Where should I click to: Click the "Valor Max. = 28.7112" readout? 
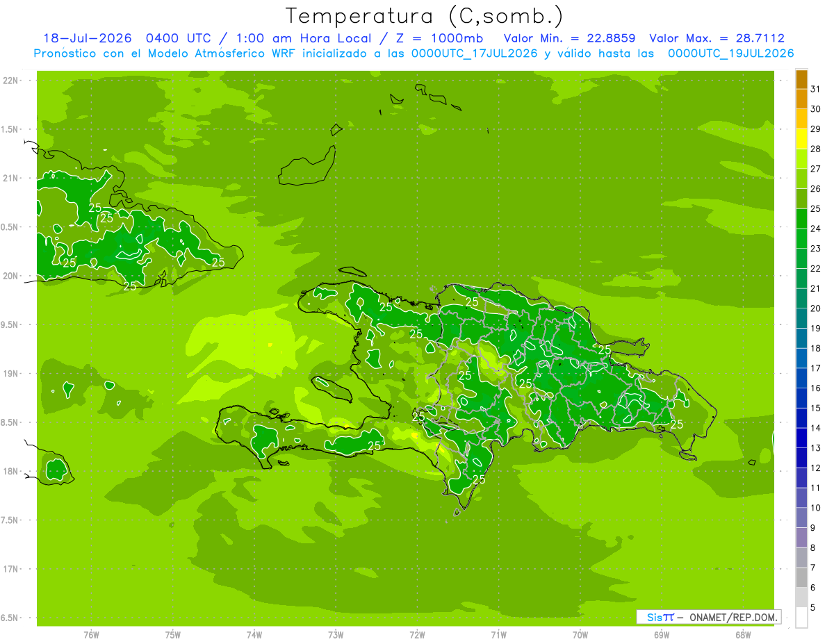click(717, 38)
